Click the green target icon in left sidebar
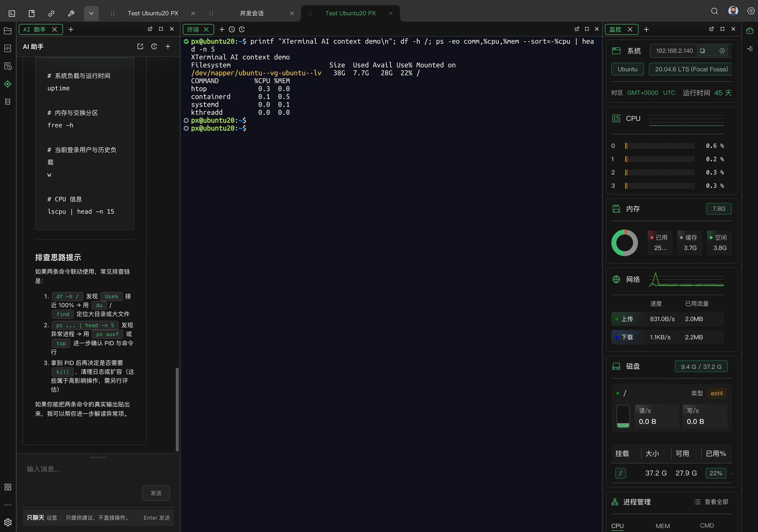Image resolution: width=758 pixels, height=532 pixels. point(8,84)
